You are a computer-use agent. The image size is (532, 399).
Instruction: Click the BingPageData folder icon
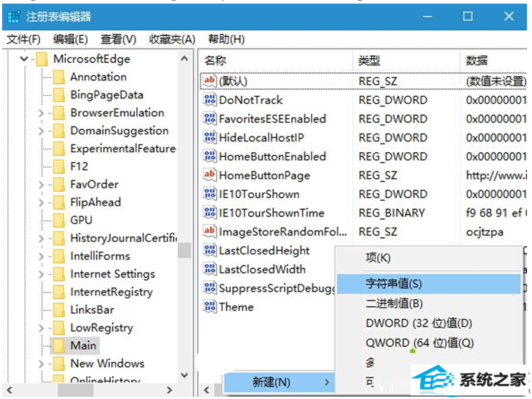[x=59, y=95]
